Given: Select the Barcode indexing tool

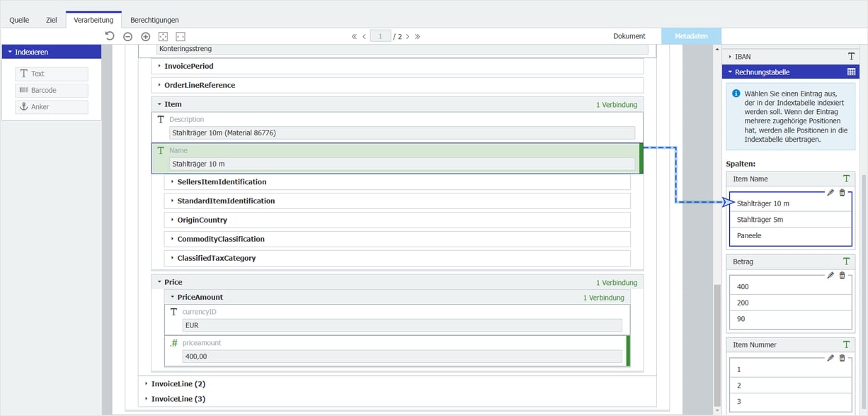Looking at the screenshot, I should [x=51, y=91].
